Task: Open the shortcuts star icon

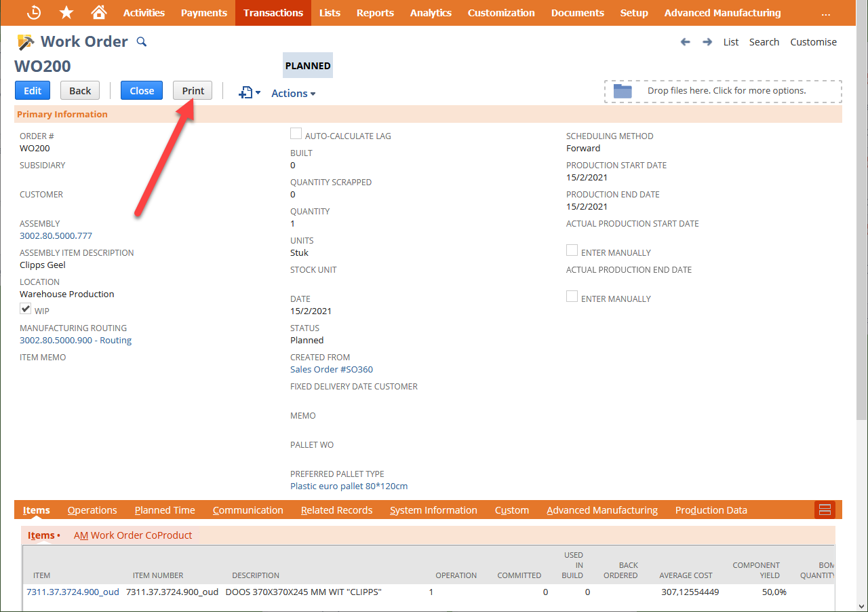Action: [65, 12]
